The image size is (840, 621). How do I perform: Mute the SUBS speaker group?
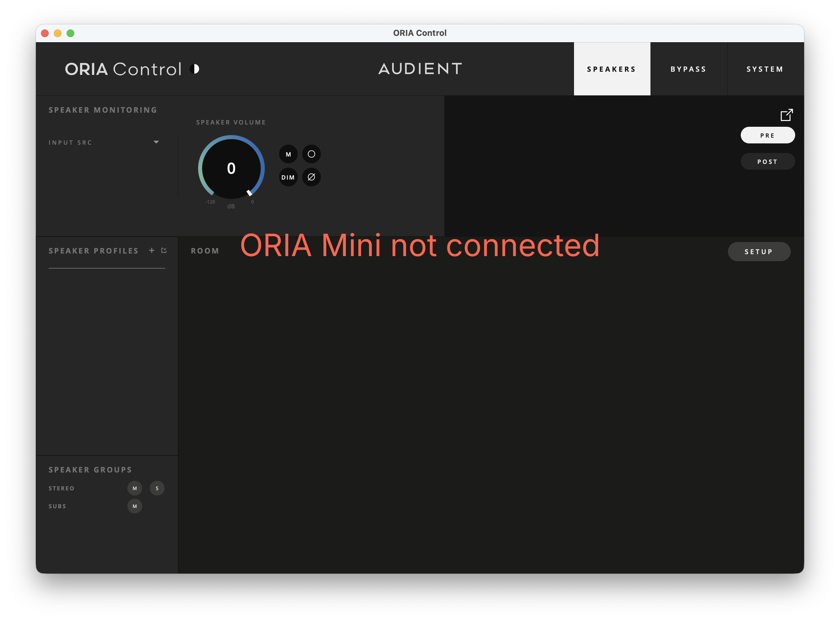click(x=134, y=506)
